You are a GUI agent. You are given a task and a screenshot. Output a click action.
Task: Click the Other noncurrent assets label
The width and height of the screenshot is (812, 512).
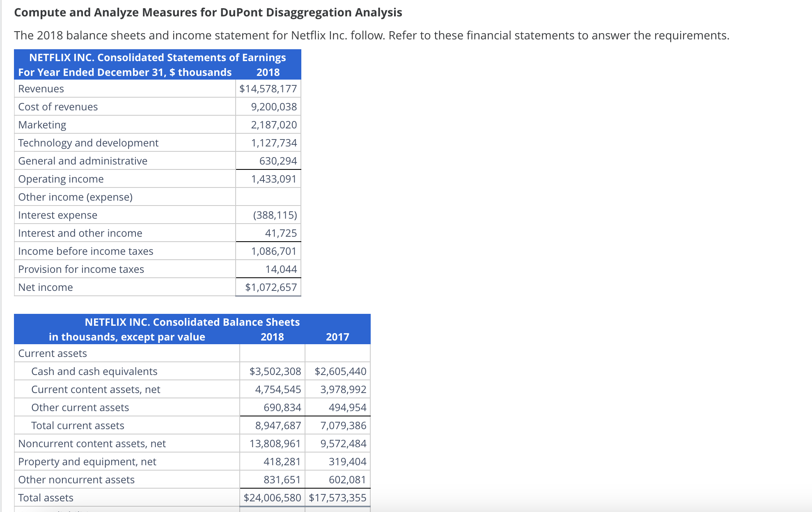76,480
